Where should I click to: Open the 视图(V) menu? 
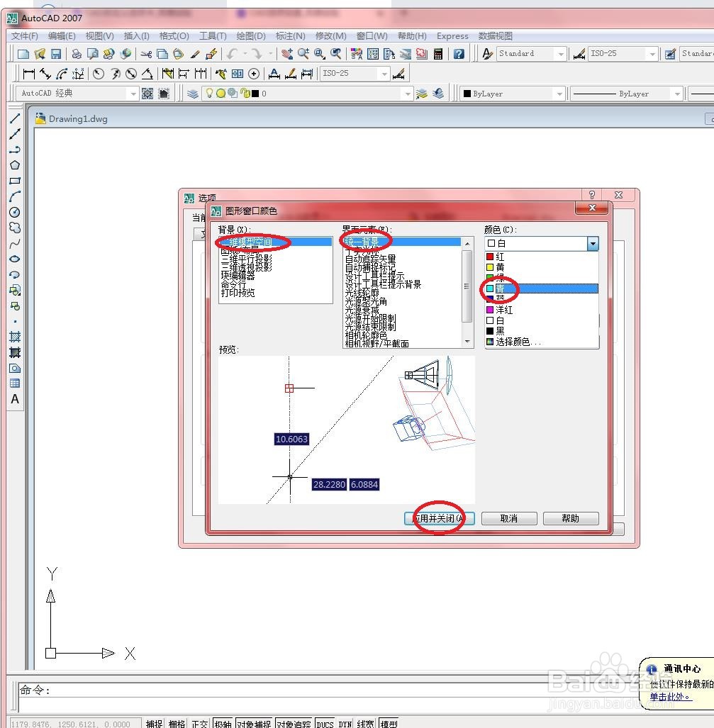tap(99, 35)
